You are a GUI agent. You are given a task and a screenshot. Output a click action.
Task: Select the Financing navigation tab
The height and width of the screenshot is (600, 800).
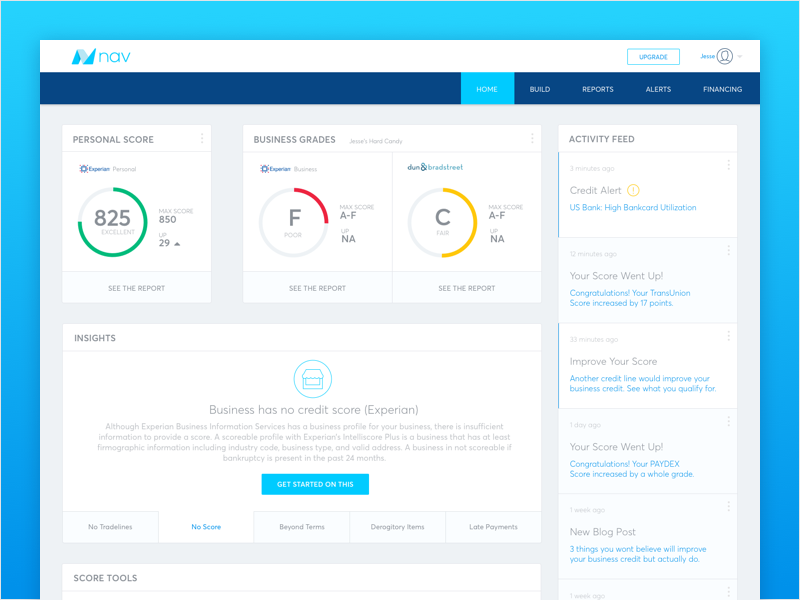click(x=722, y=89)
